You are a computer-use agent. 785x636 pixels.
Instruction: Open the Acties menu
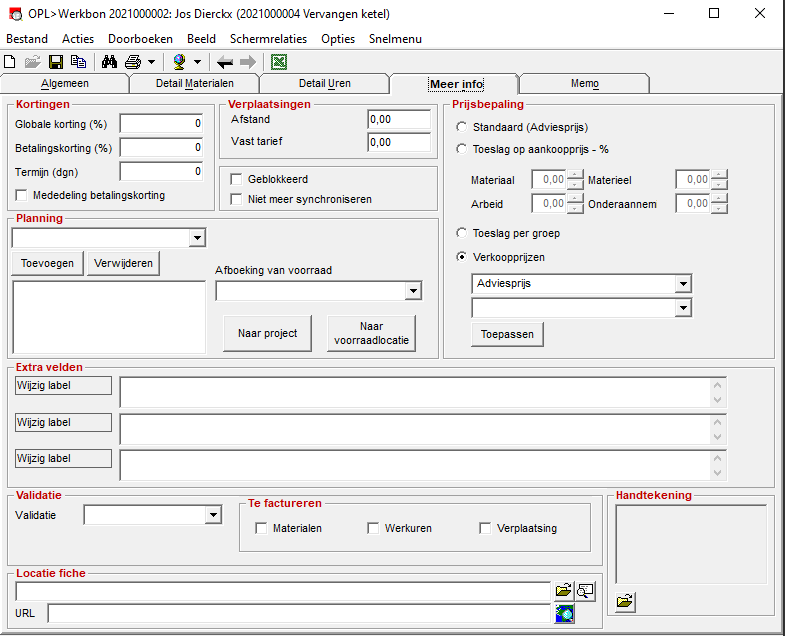(x=78, y=39)
